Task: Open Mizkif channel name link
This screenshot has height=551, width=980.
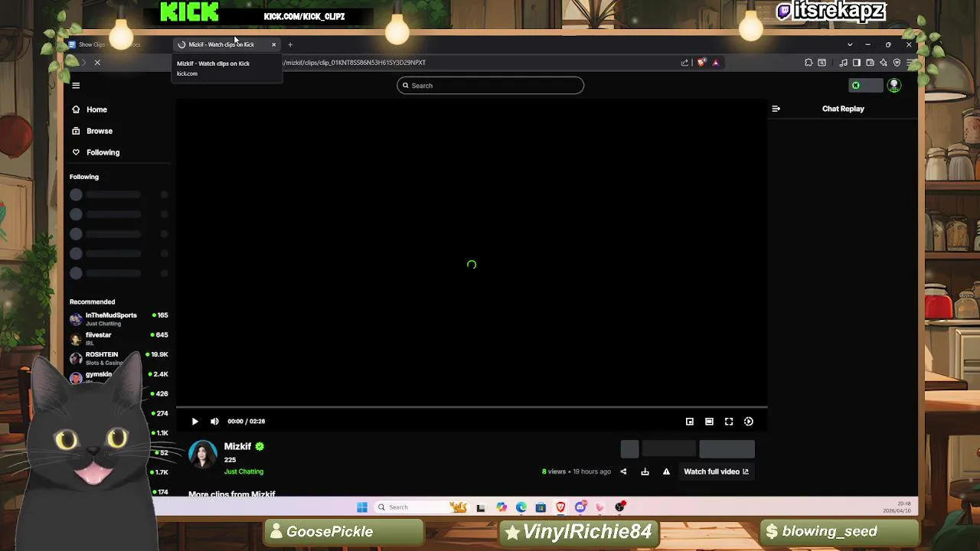Action: (237, 446)
